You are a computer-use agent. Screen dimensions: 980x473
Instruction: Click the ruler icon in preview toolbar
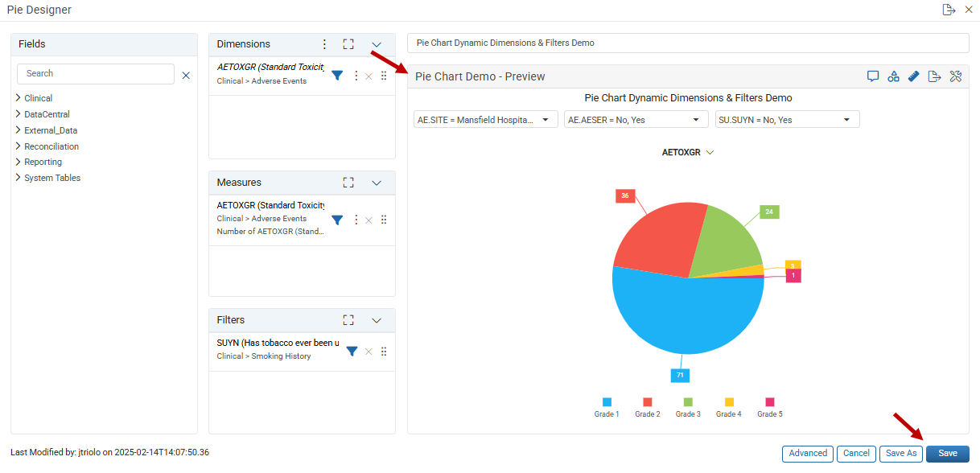coord(914,76)
